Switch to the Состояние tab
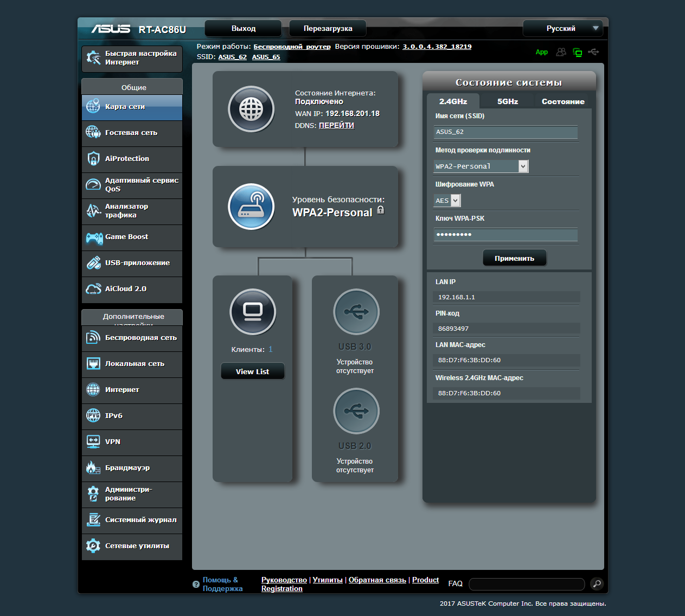Image resolution: width=685 pixels, height=616 pixels. tap(563, 101)
